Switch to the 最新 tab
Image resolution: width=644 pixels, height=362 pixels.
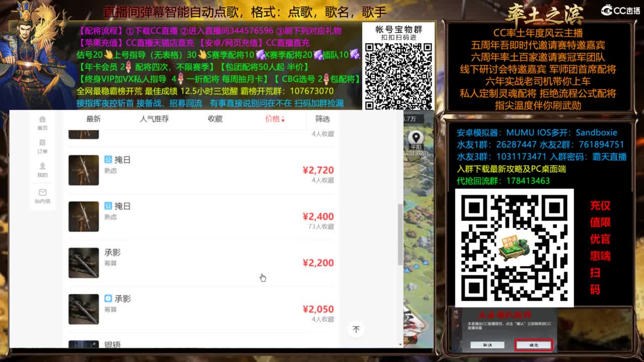pyautogui.click(x=94, y=119)
